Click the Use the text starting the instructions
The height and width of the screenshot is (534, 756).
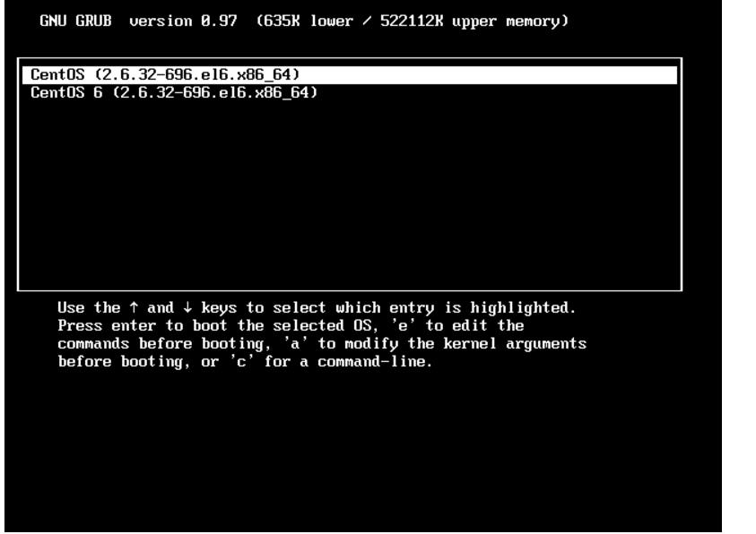89,307
